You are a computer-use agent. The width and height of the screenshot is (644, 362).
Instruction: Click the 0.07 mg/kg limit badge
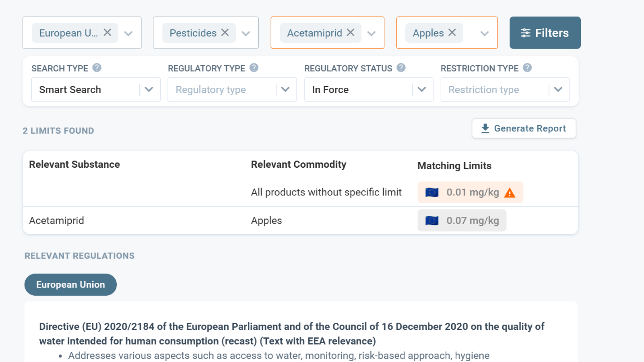click(462, 221)
